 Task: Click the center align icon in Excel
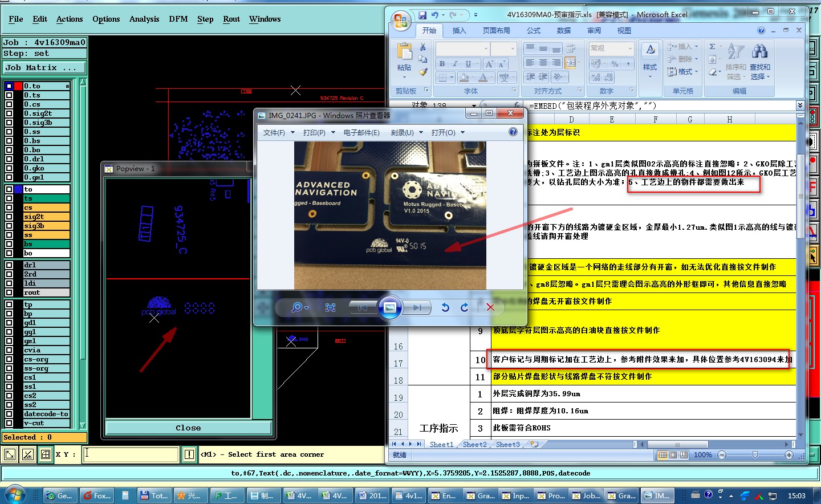[x=543, y=63]
